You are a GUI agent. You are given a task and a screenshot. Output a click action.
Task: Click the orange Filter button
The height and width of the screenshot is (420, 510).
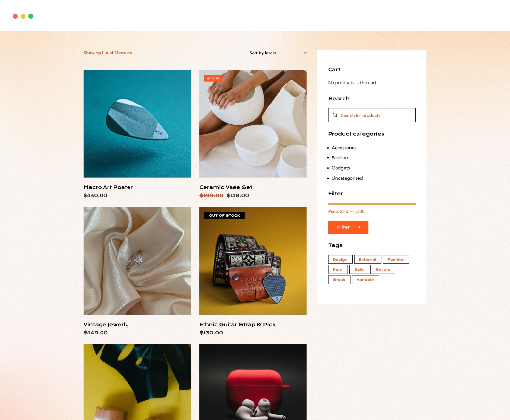pos(348,227)
